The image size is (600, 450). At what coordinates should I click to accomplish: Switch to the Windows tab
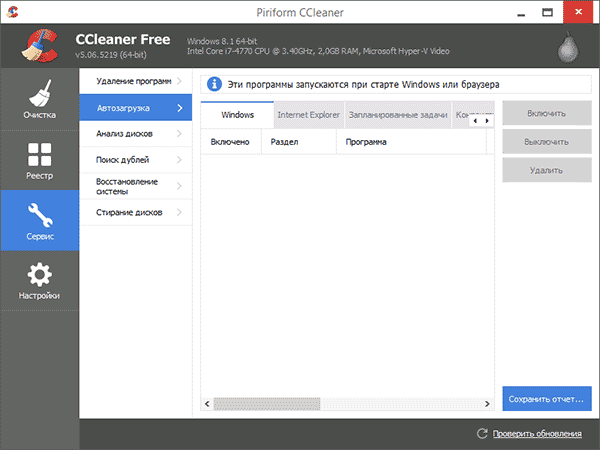[x=237, y=115]
